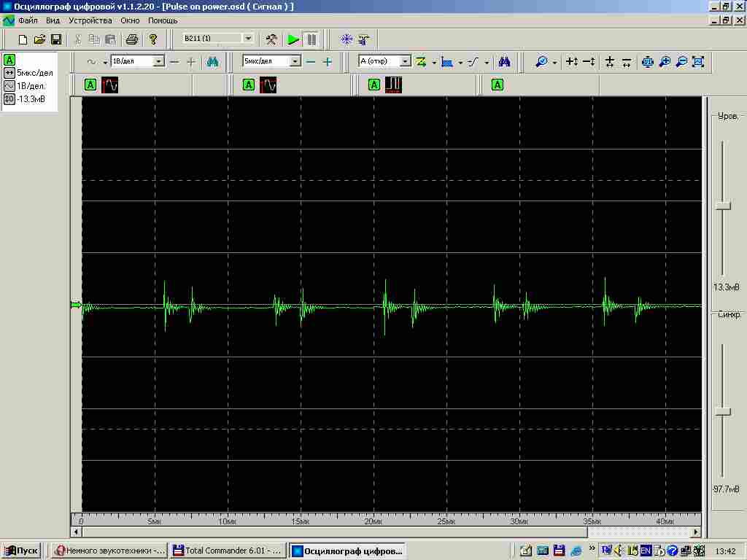Screen dimensions: 747x560
Task: Print the oscillogram using the printer icon
Action: [x=132, y=39]
